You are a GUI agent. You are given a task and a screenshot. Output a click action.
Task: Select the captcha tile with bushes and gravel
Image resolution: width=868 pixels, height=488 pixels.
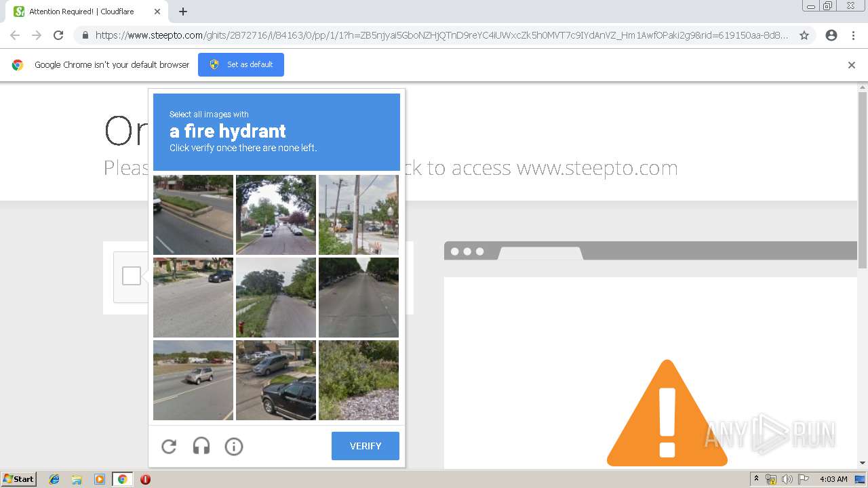point(359,380)
